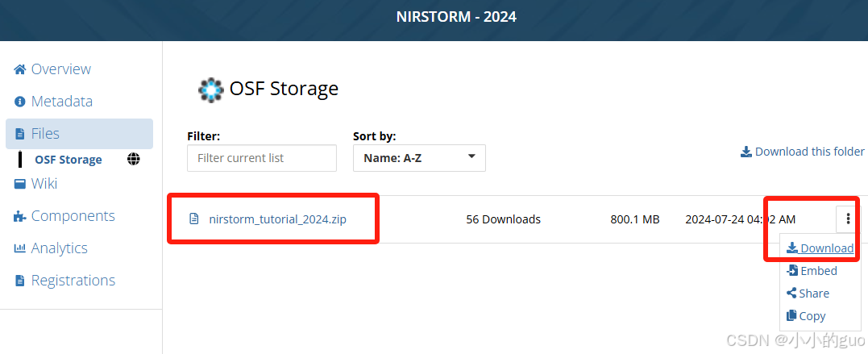Click the OSF Storage tree item
868x354 pixels.
pyautogui.click(x=68, y=160)
